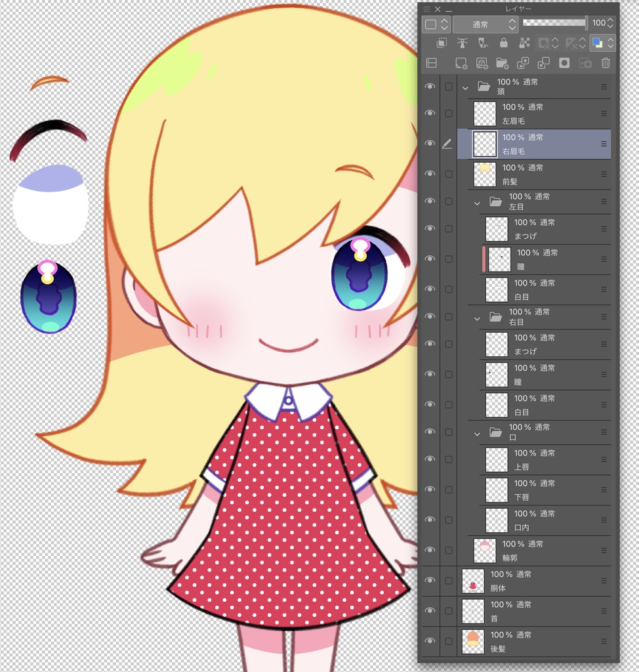Enable clipping to the layer below

(441, 43)
